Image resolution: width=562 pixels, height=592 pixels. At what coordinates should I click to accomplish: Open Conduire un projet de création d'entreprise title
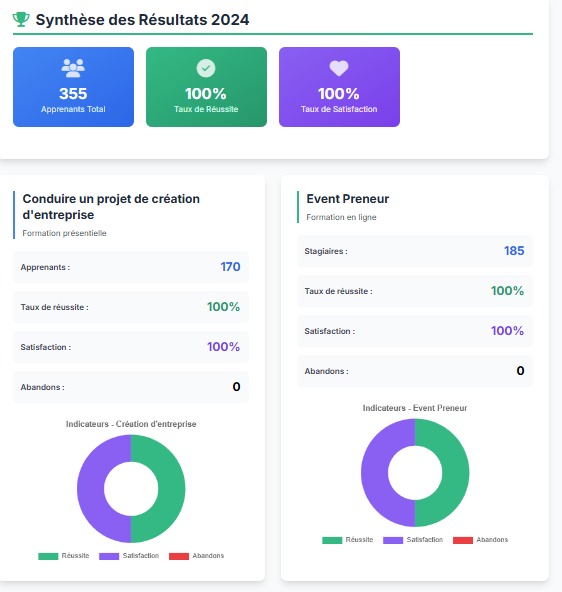(111, 207)
